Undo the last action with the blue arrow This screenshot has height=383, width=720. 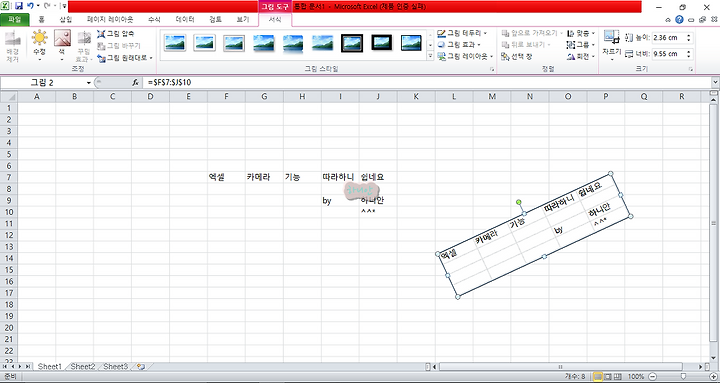pos(30,6)
